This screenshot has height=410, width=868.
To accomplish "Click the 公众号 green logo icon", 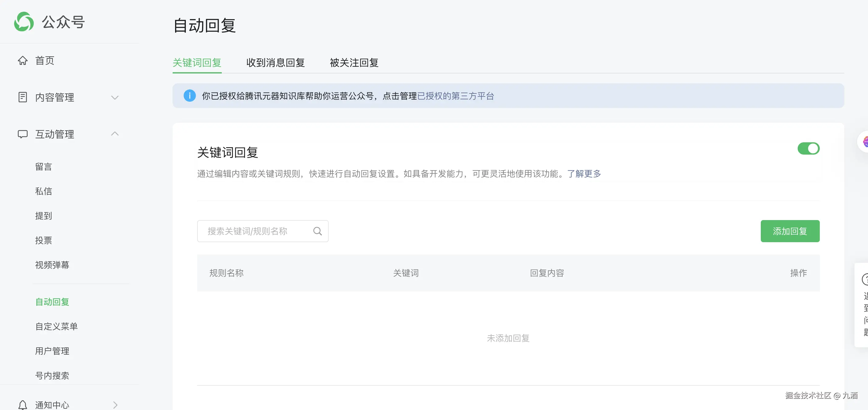I will click(x=24, y=22).
